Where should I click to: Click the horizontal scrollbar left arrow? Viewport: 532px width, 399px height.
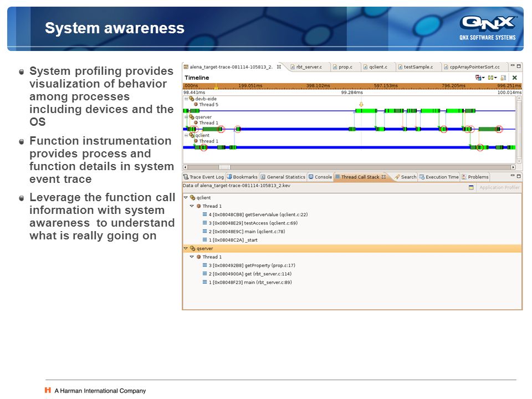coord(185,167)
